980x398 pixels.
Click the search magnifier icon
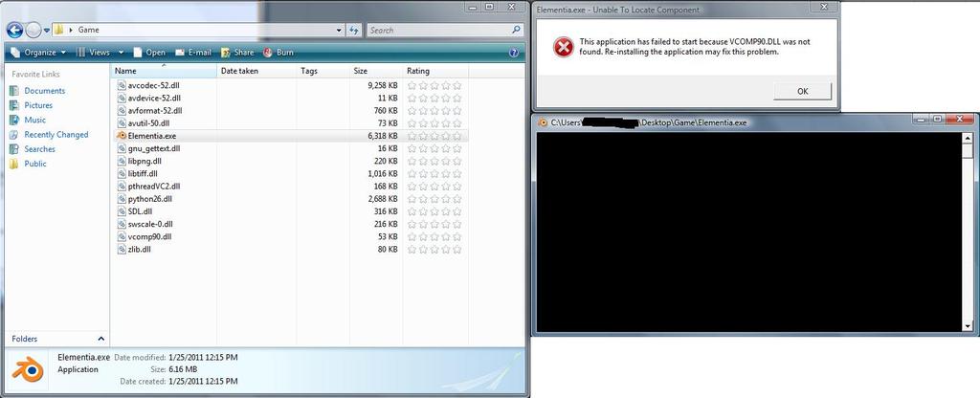pos(516,30)
